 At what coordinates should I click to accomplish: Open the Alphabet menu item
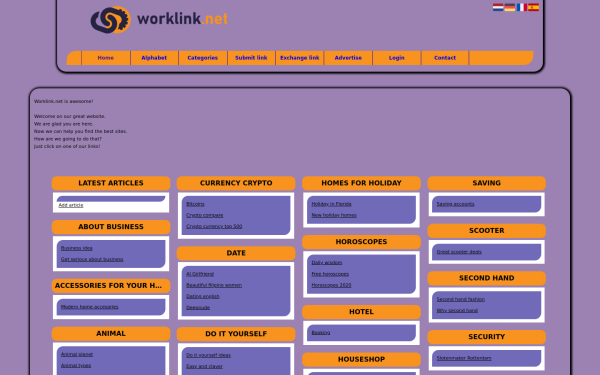click(x=154, y=58)
